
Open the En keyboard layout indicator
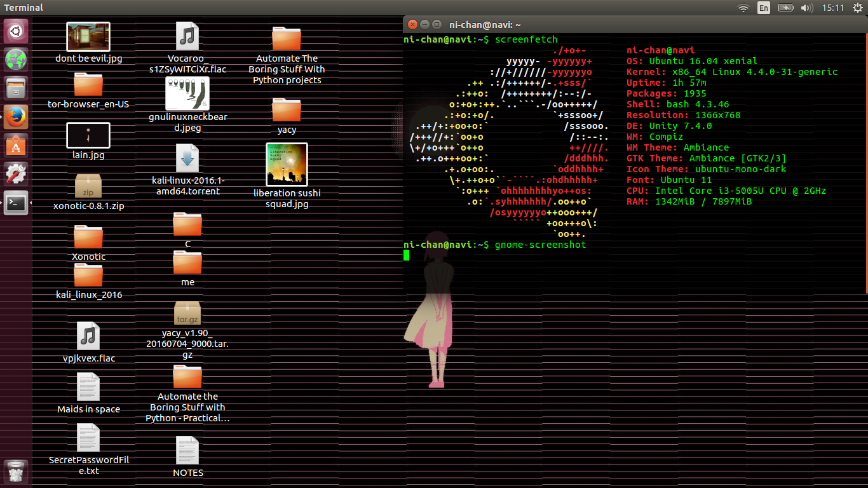tap(764, 8)
